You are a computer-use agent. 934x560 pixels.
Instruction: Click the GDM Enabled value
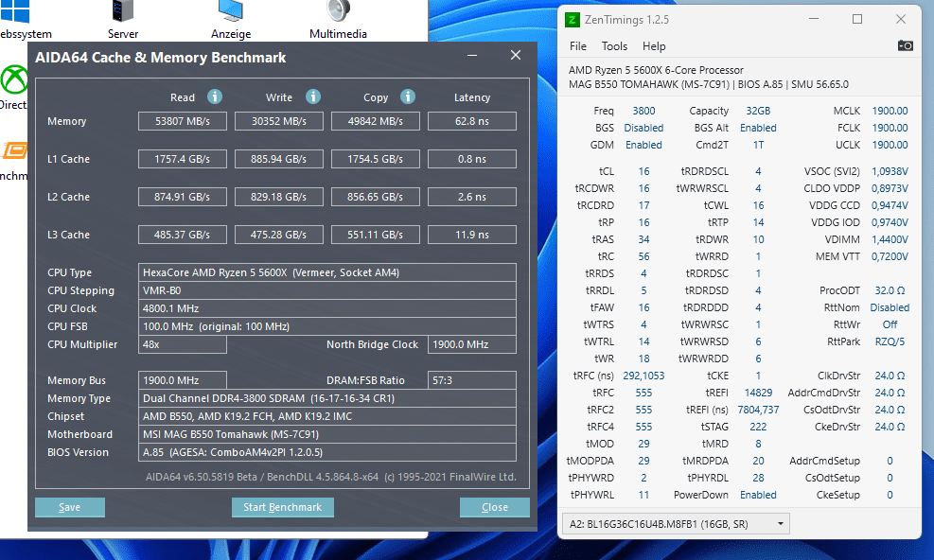(x=643, y=145)
